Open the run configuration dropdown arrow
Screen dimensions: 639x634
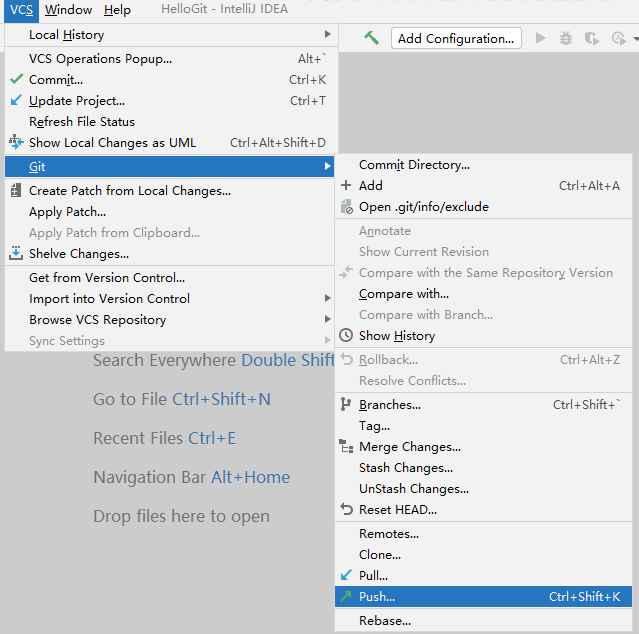(635, 39)
